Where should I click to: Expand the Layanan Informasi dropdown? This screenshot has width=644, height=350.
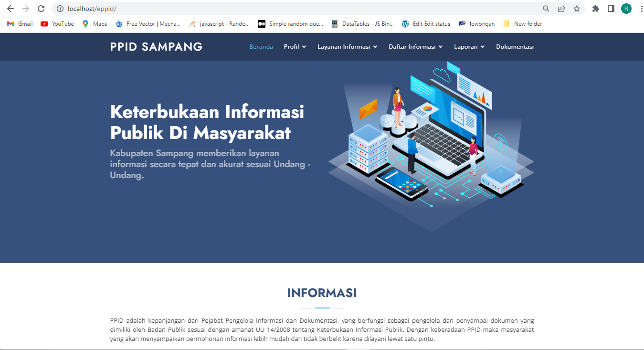click(x=347, y=47)
